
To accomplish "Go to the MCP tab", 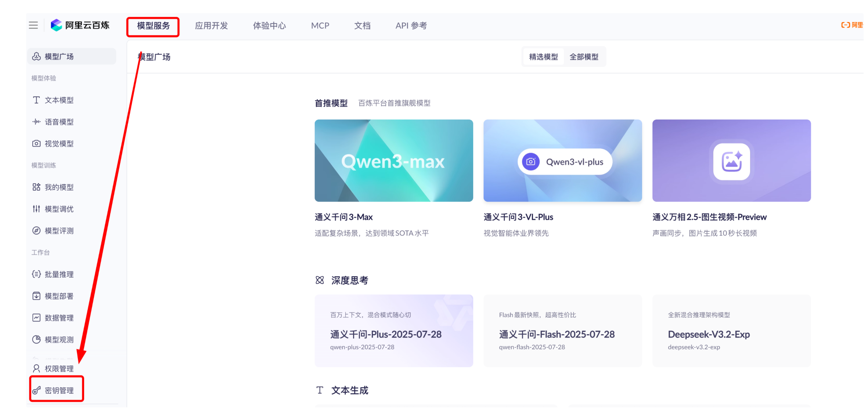I will (x=320, y=26).
